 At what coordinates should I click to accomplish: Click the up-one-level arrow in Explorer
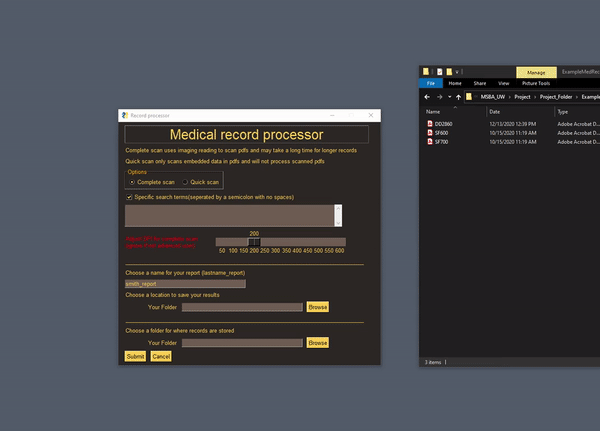458,97
